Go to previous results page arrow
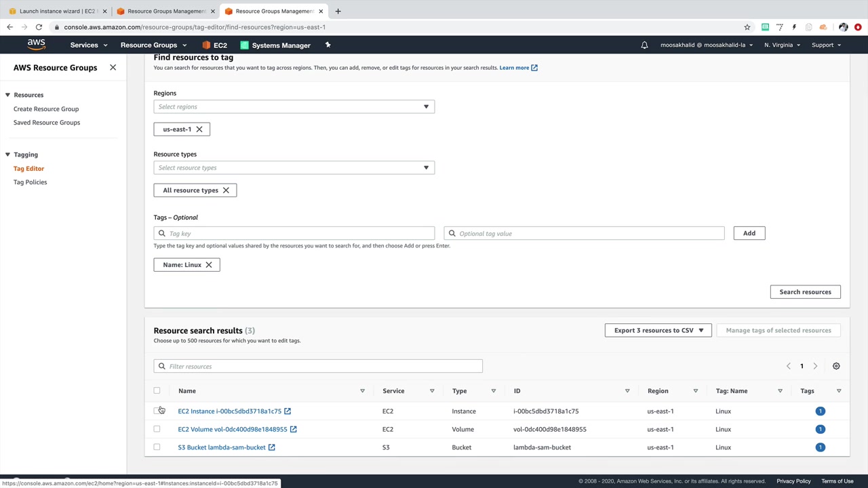The height and width of the screenshot is (488, 868). pos(788,366)
